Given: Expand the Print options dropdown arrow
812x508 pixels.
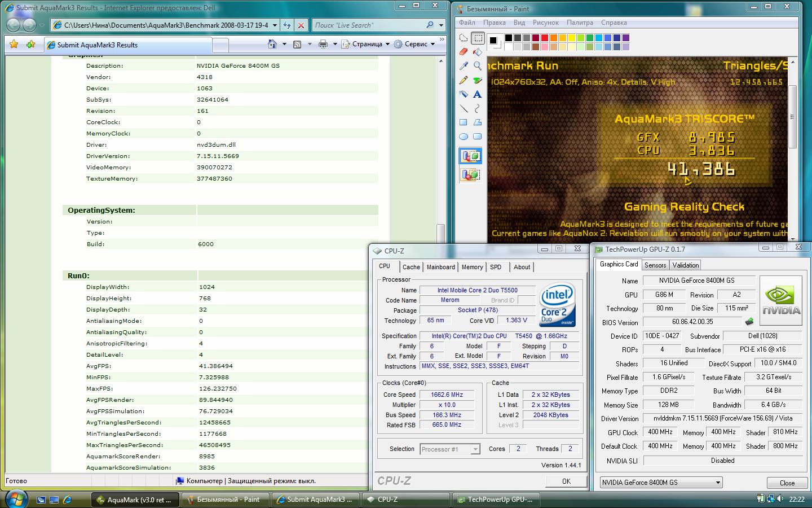Looking at the screenshot, I should [335, 44].
